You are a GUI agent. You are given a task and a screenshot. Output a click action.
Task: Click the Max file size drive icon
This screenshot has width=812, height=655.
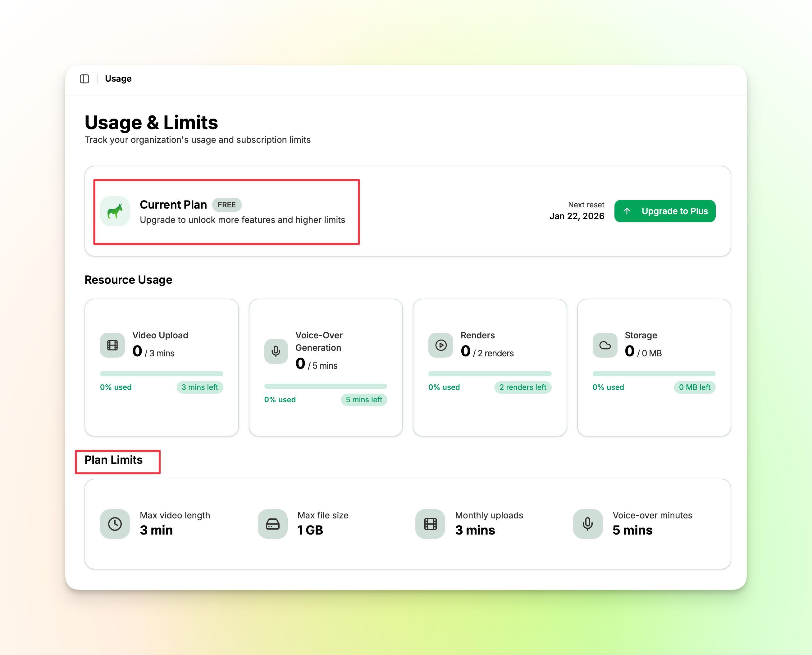(272, 524)
